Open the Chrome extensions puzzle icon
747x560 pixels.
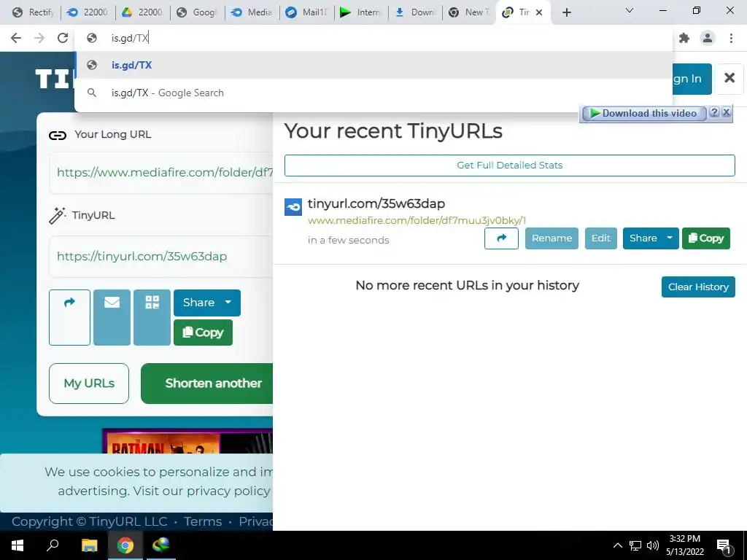pos(684,38)
